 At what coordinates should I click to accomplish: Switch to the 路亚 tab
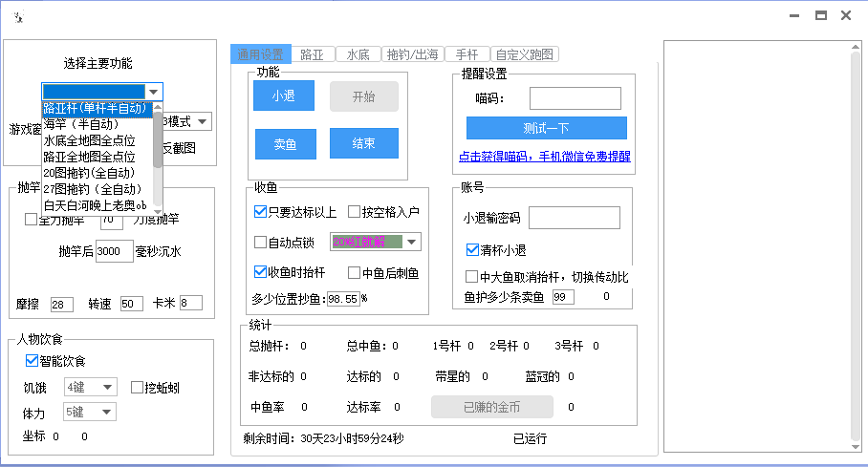pyautogui.click(x=311, y=54)
